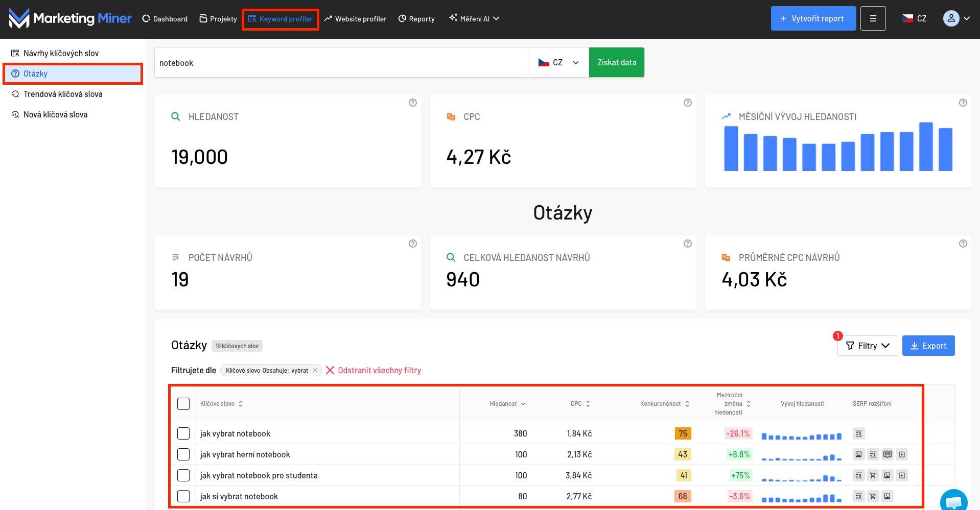
Task: Open the Website profiler tab
Action: 355,19
